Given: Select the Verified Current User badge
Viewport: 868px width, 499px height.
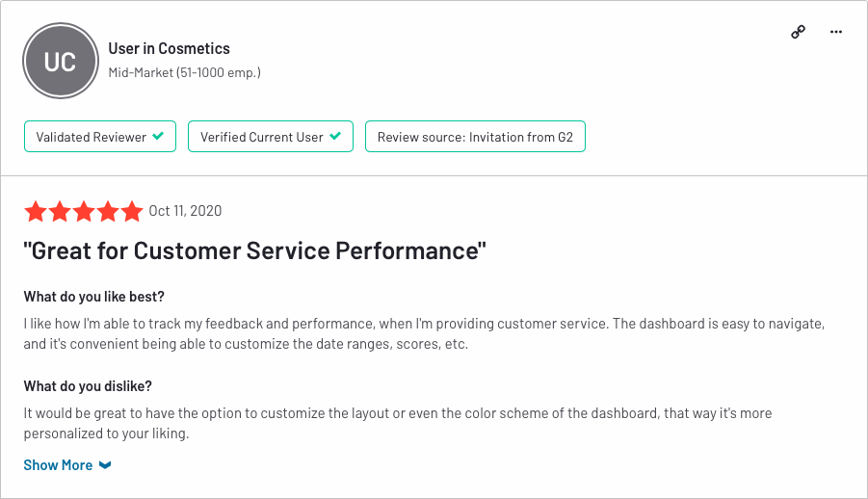Looking at the screenshot, I should pyautogui.click(x=271, y=136).
